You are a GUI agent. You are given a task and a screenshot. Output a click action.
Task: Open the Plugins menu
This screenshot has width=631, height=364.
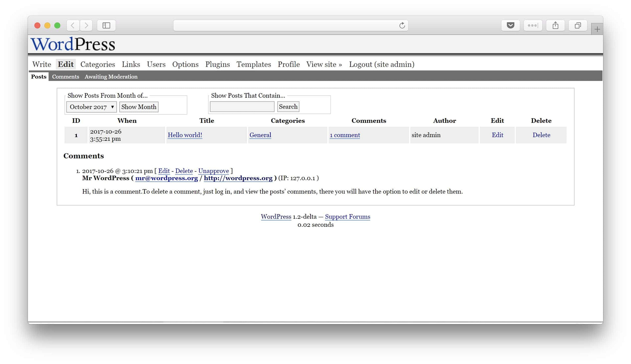(218, 64)
